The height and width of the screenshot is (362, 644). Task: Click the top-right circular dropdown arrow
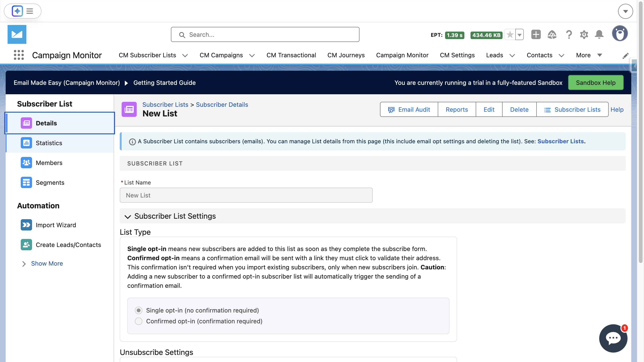coord(625,11)
